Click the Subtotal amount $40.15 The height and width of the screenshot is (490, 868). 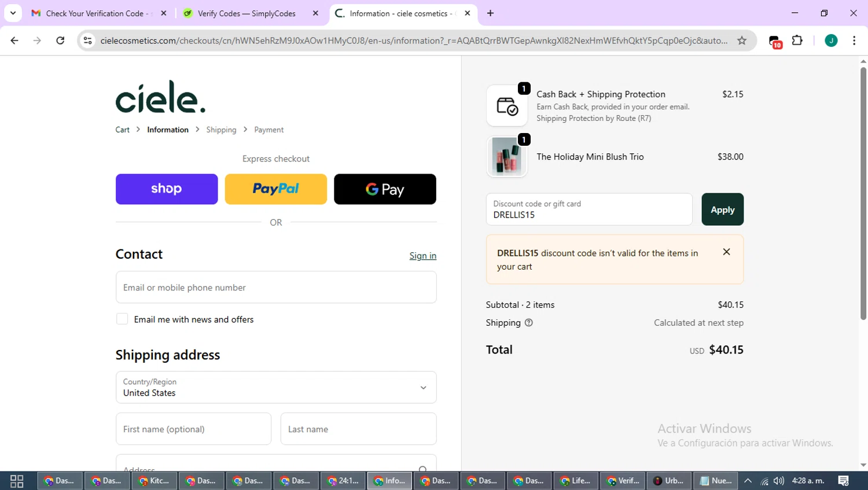(731, 305)
